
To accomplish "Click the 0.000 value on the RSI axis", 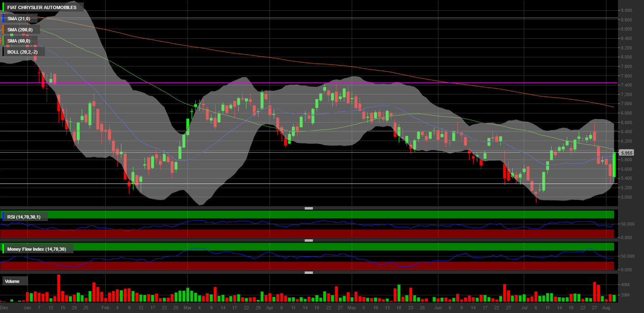I will pyautogui.click(x=626, y=238).
